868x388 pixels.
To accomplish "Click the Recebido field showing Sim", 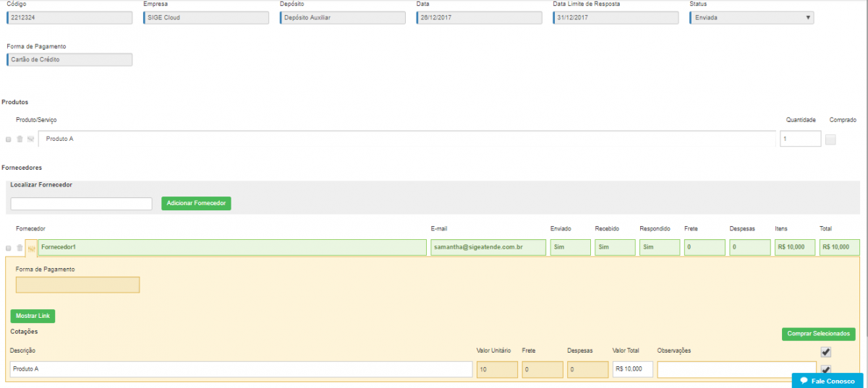I will (615, 247).
